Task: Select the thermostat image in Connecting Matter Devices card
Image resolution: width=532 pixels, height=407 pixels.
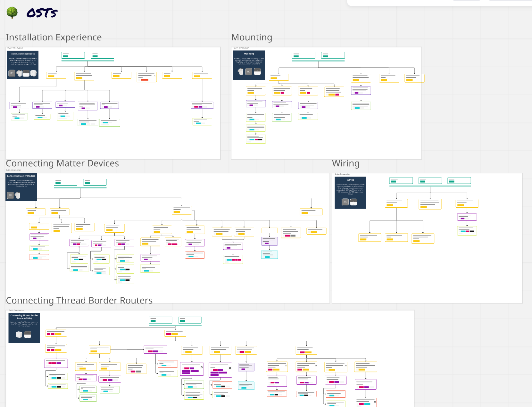Action: [10, 195]
